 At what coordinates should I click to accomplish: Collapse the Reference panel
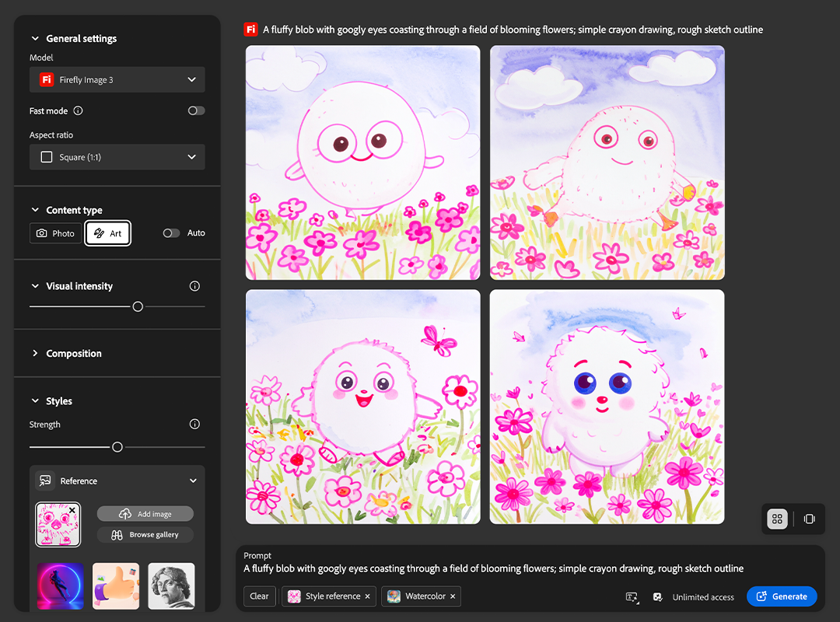click(193, 481)
